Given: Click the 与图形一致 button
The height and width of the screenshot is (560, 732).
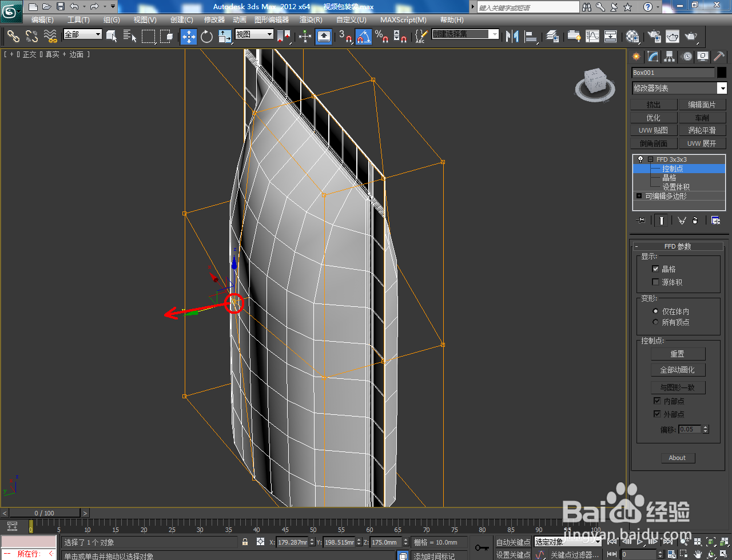Looking at the screenshot, I should tap(678, 387).
